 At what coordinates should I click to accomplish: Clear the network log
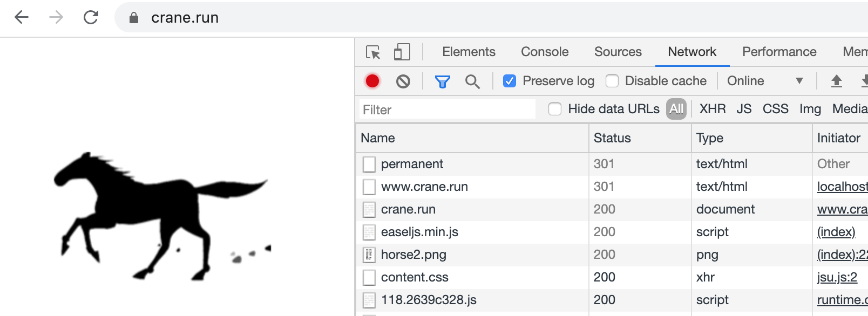pos(403,81)
